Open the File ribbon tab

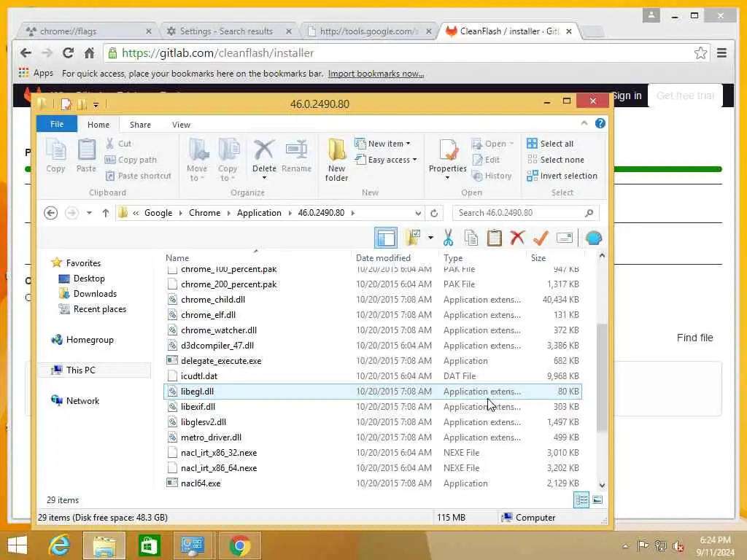click(57, 124)
